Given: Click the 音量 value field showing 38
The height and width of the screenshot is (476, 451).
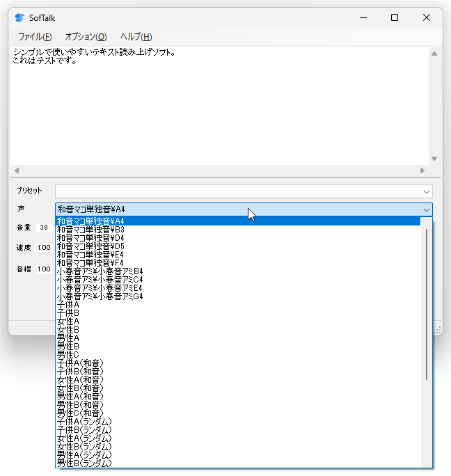Looking at the screenshot, I should coord(44,228).
